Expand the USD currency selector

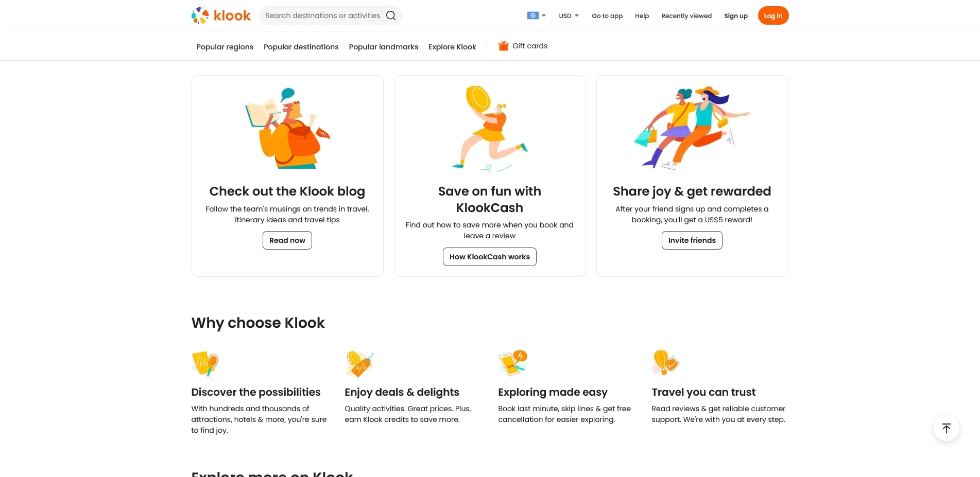[569, 15]
